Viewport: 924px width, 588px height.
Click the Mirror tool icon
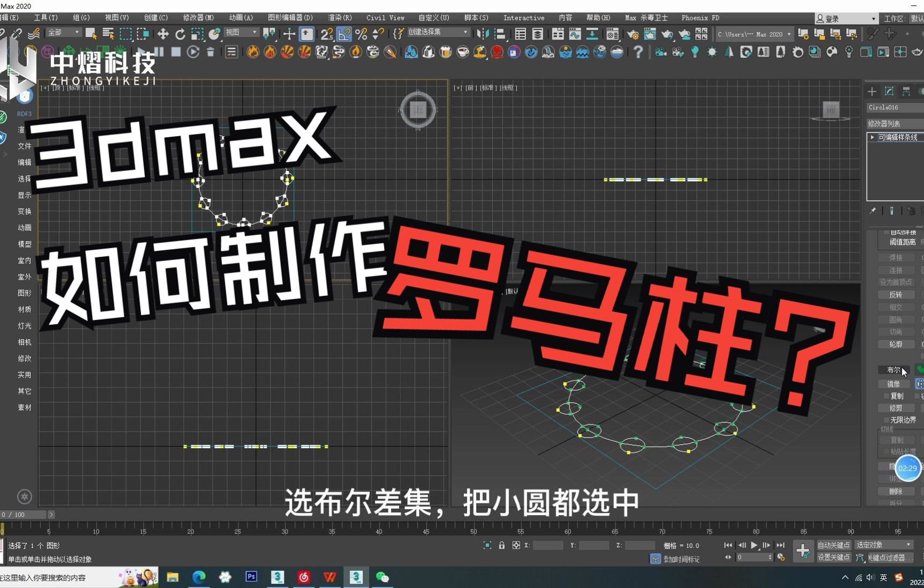coord(482,34)
